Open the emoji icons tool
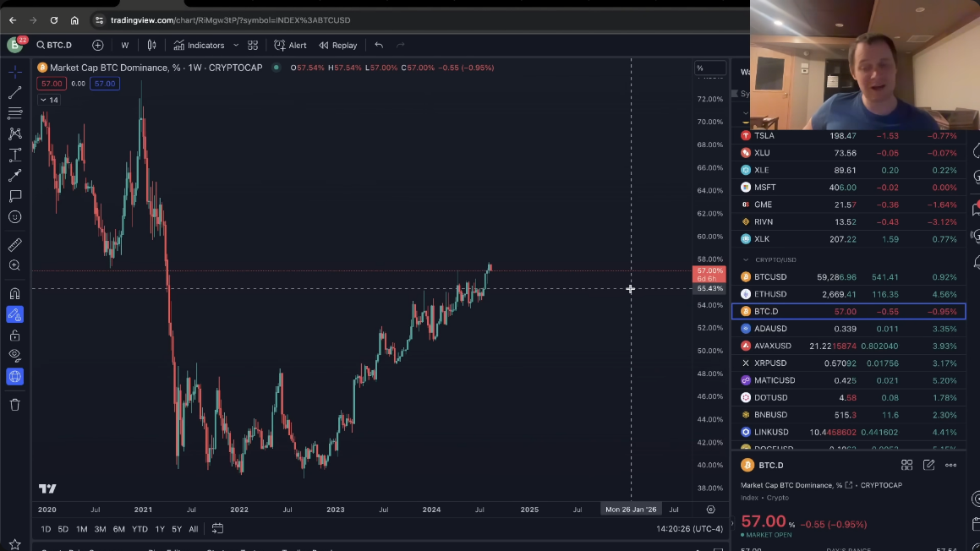The image size is (980, 551). (x=15, y=217)
